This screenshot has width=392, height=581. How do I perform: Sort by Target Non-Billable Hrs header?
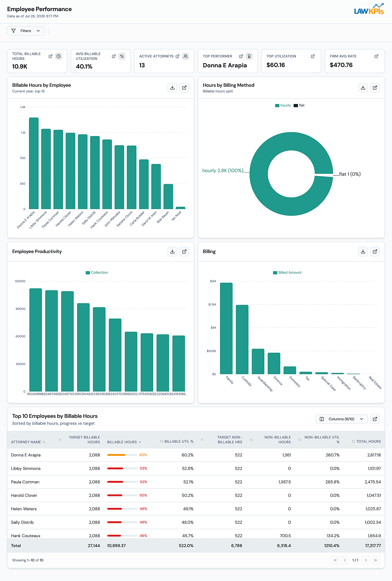pos(221,440)
